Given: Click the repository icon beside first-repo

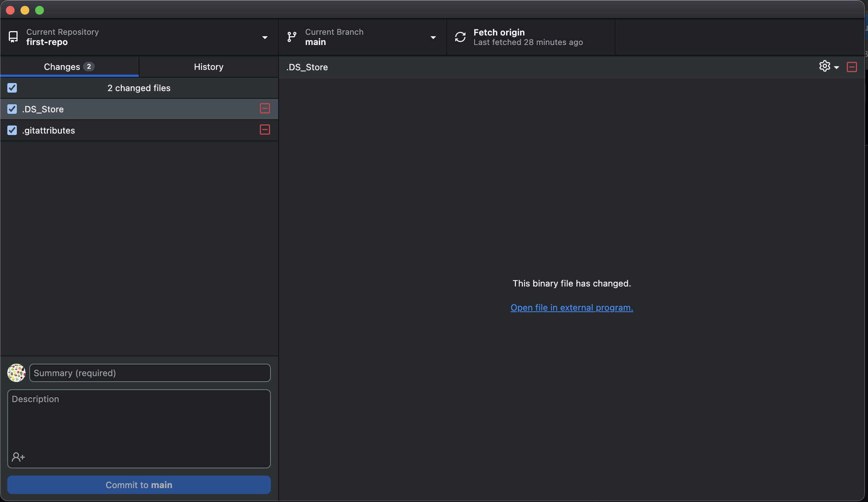Looking at the screenshot, I should pos(13,37).
